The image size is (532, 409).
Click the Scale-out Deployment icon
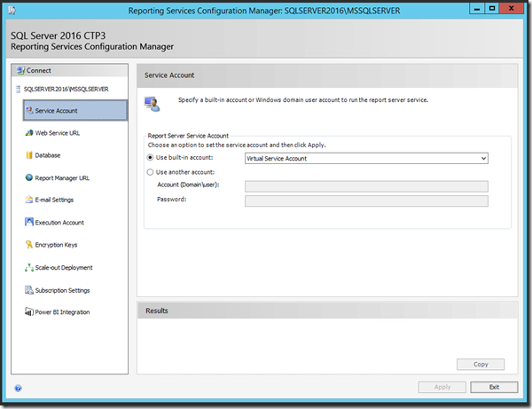[28, 267]
